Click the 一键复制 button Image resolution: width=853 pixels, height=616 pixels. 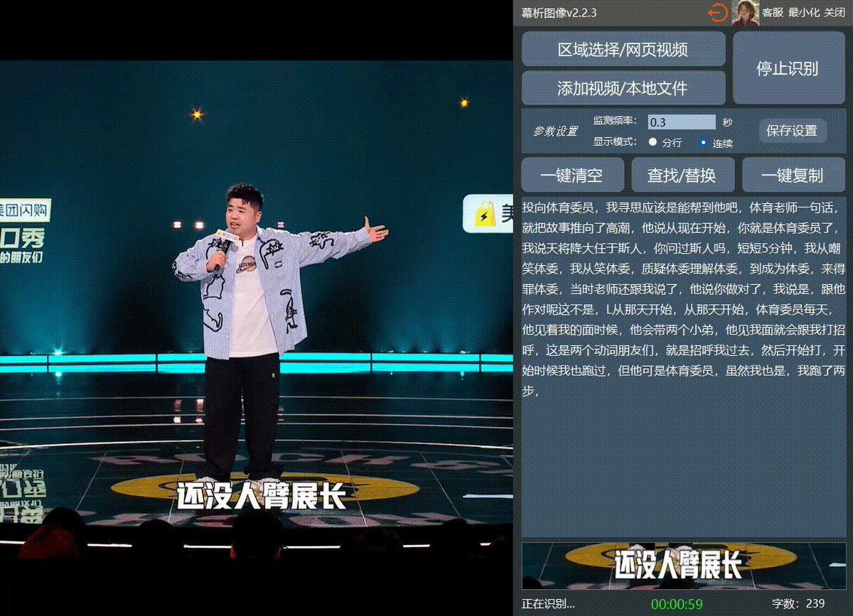[x=793, y=175]
